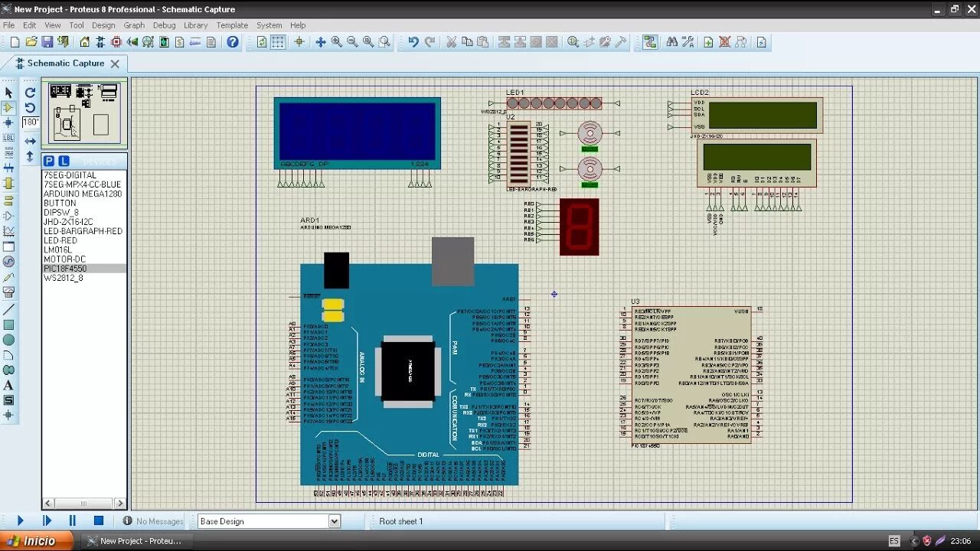Select the Terminals Mode tool

pyautogui.click(x=8, y=201)
